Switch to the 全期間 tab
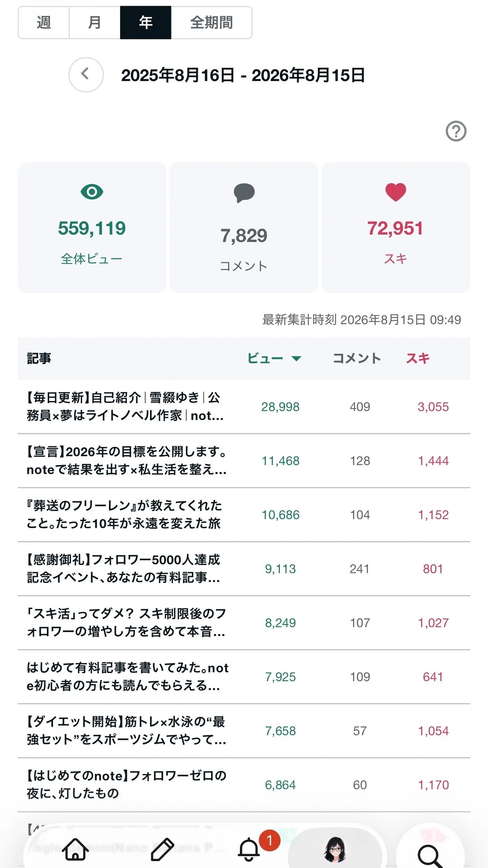Screen dimensions: 488x868 (211, 22)
